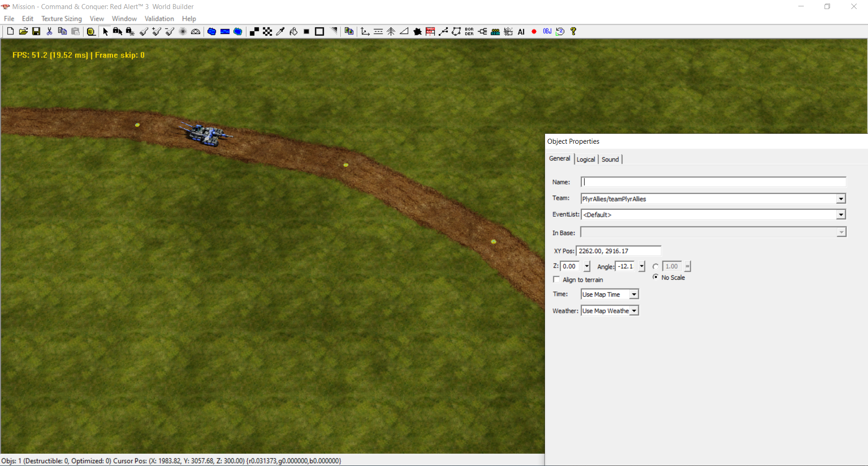Open the Edit menu

click(x=28, y=19)
